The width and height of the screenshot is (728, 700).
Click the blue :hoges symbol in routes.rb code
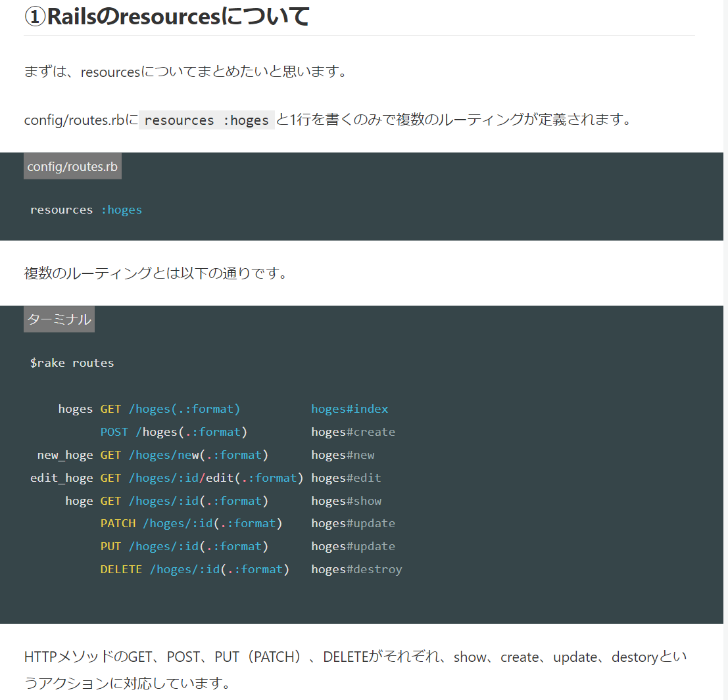[x=121, y=210]
